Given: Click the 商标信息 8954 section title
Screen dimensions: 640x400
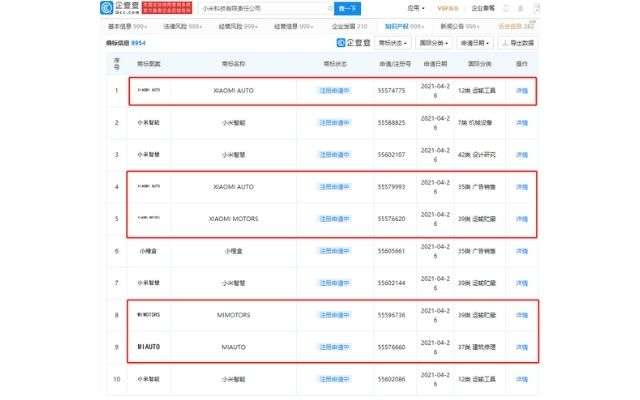Looking at the screenshot, I should [126, 43].
